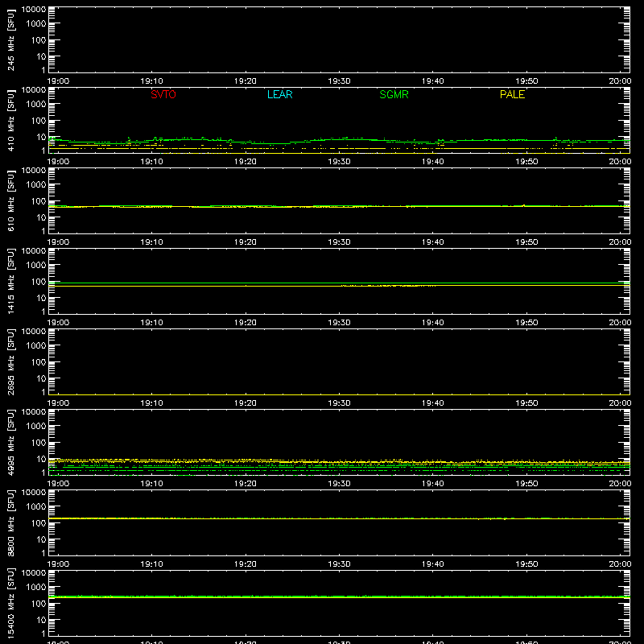Click the green SGMR trace in the 1415 MHz panel
644x644 pixels.
[x=339, y=283]
